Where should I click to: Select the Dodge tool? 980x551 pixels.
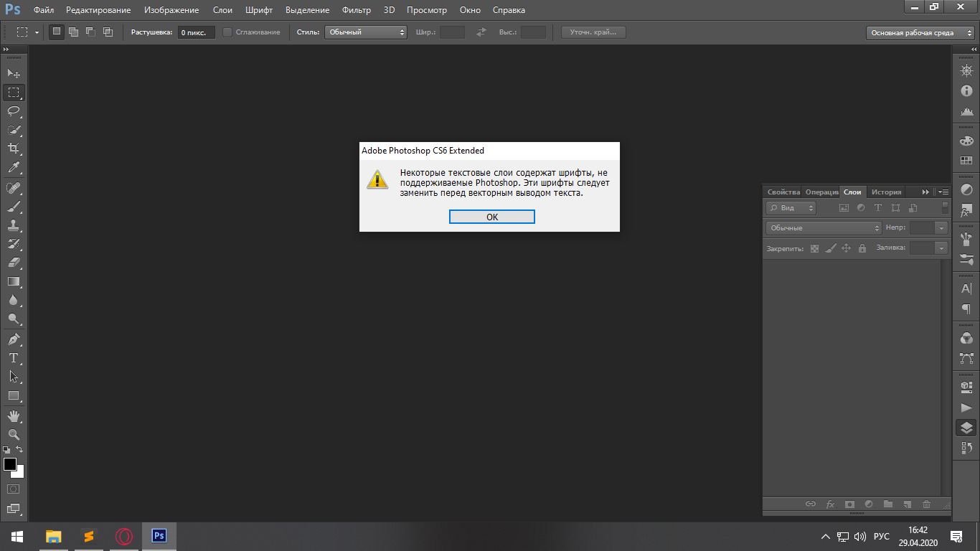[14, 319]
